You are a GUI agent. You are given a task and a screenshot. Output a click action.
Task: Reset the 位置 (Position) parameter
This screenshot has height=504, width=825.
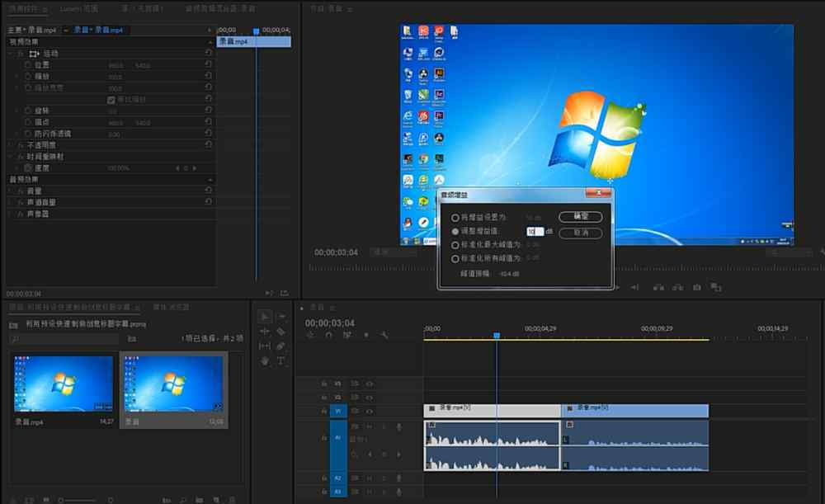click(209, 64)
